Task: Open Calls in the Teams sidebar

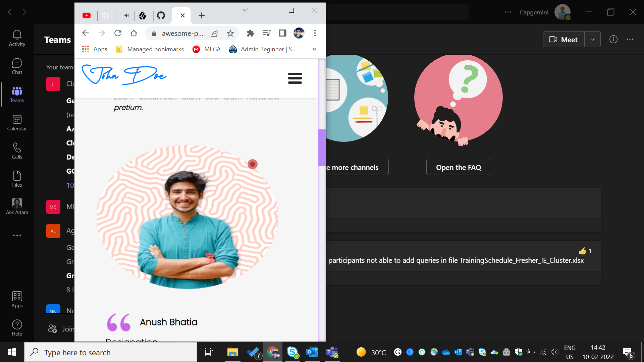Action: pos(17,150)
